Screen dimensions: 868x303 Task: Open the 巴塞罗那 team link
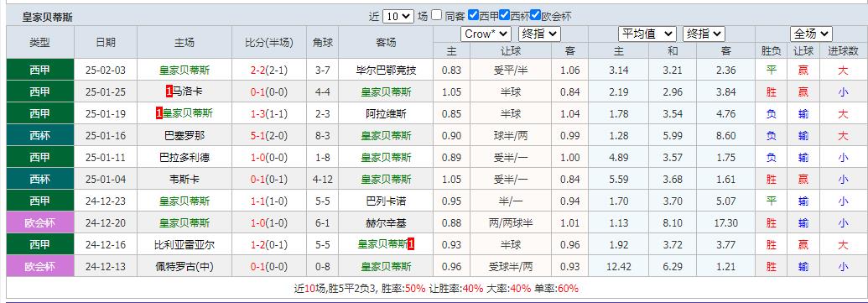(x=185, y=136)
